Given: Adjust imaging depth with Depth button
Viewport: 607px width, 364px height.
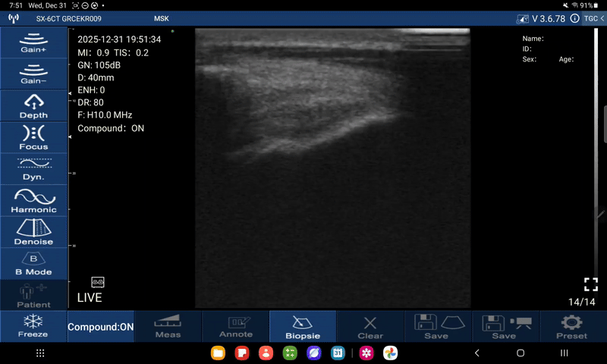Looking at the screenshot, I should [33, 105].
